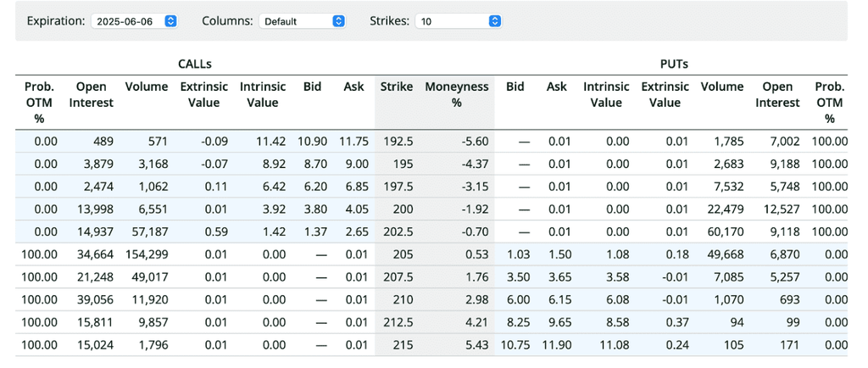Click put bid price 10.75
The height and width of the screenshot is (368, 868).
coord(515,345)
